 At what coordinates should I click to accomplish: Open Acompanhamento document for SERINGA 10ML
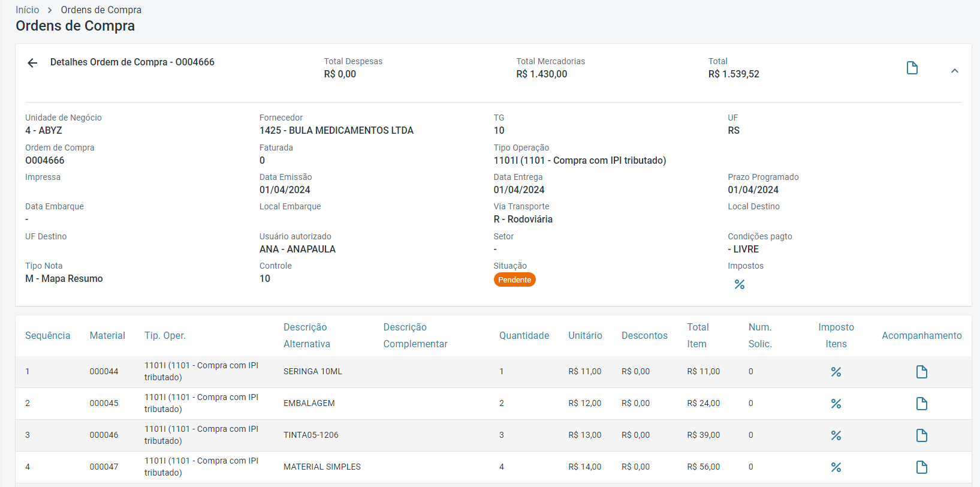[921, 372]
